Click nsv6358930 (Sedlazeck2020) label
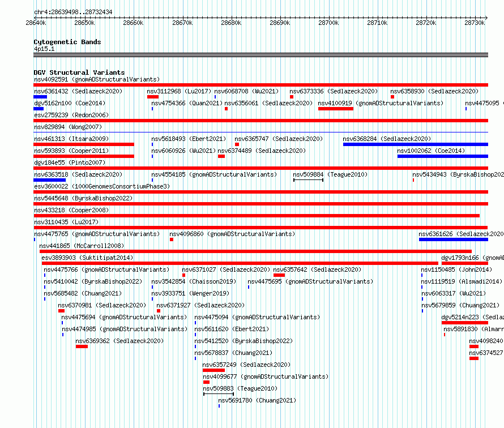The width and height of the screenshot is (504, 428). point(434,91)
